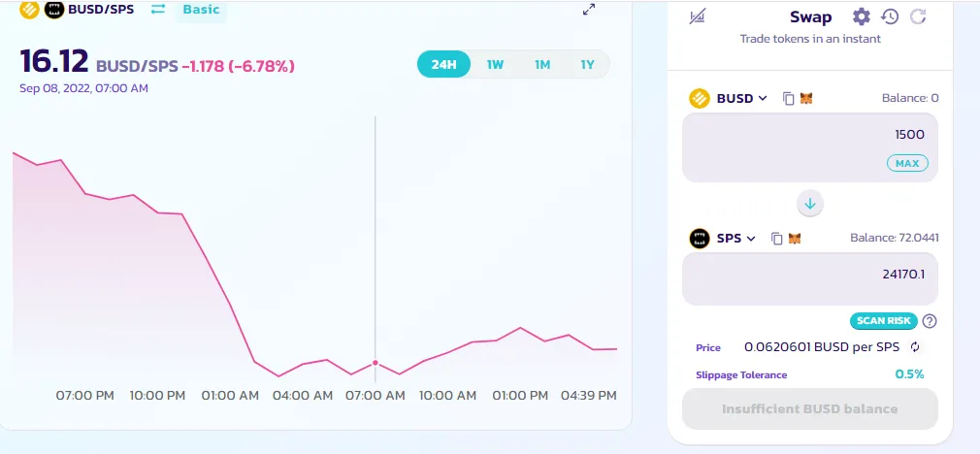Click the -1.178 (-6.78%) change text
The width and height of the screenshot is (980, 454).
point(238,66)
